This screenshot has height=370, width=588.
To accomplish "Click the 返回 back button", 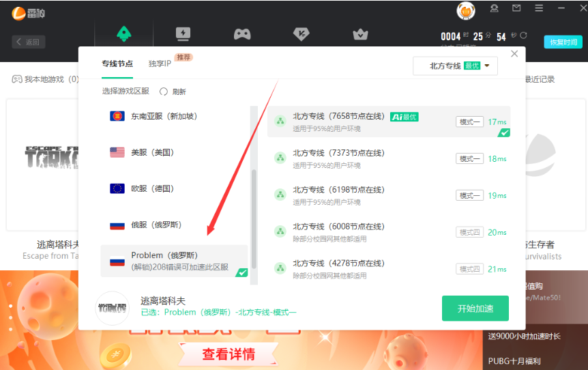I will (29, 42).
